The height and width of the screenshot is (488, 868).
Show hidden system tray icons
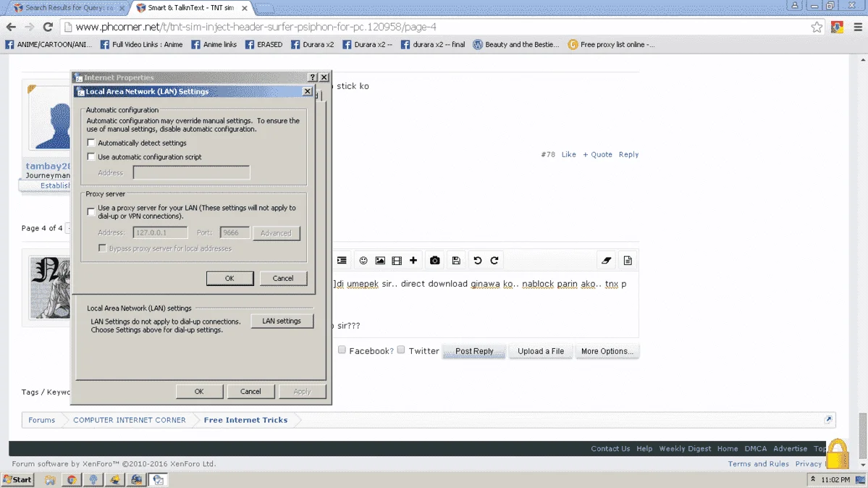click(x=813, y=479)
